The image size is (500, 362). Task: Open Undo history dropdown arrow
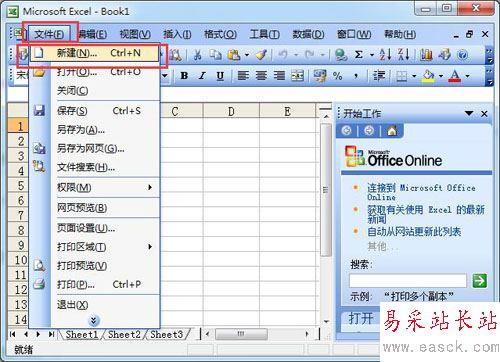pyautogui.click(x=296, y=55)
